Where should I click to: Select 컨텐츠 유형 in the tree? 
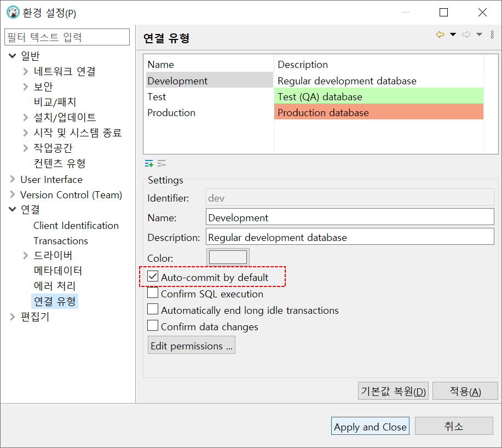[x=60, y=163]
